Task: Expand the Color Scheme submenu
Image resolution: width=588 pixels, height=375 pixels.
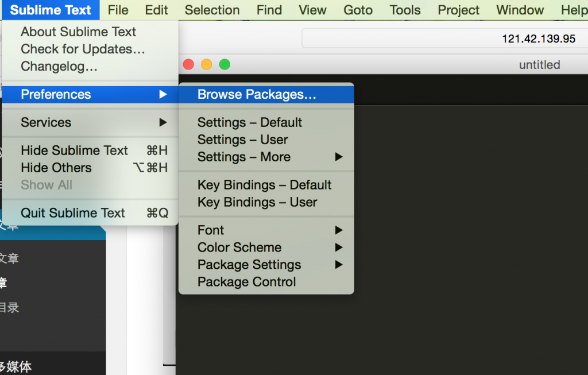Action: (266, 248)
